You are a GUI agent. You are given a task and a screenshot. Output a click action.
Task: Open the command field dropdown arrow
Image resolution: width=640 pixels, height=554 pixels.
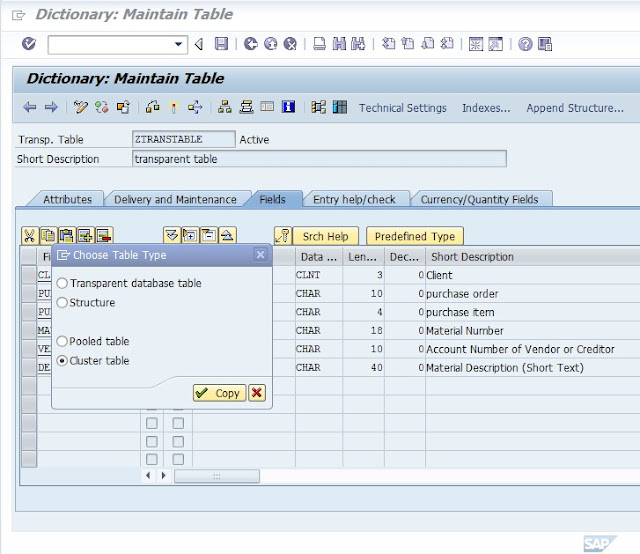tap(178, 44)
